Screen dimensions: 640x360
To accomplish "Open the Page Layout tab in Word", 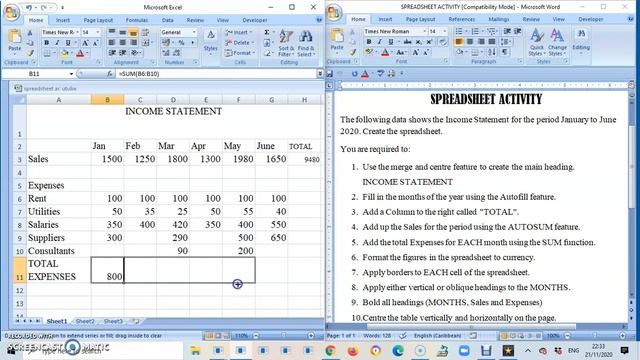I will tap(420, 19).
